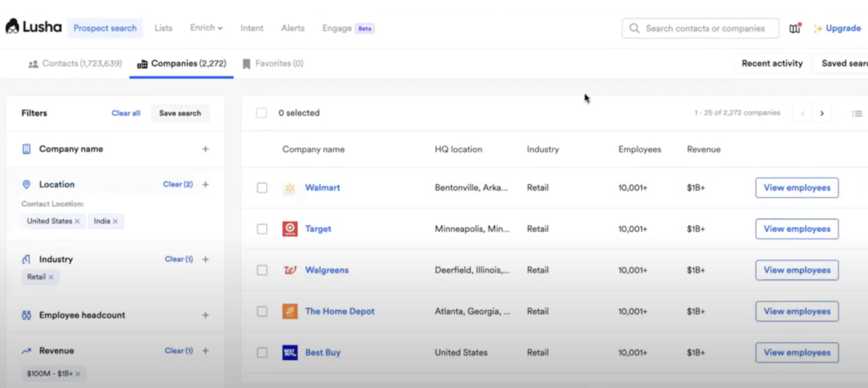The width and height of the screenshot is (868, 388).
Task: Click the Employees column header
Action: 640,149
